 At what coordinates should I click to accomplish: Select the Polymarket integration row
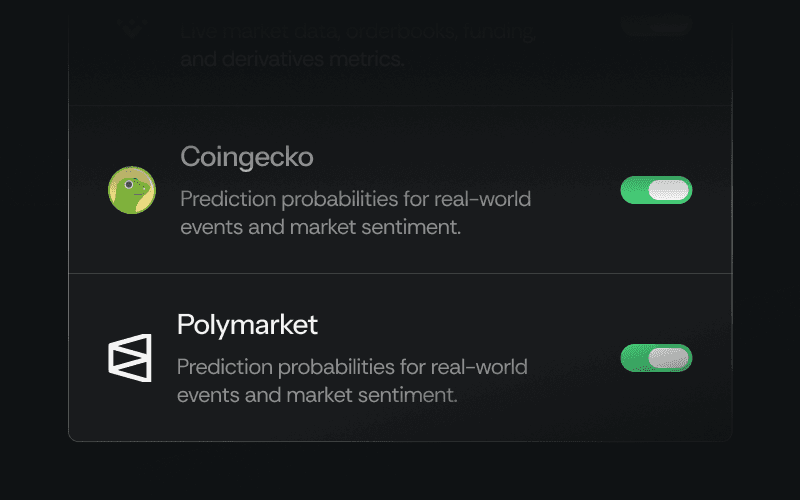click(401, 357)
